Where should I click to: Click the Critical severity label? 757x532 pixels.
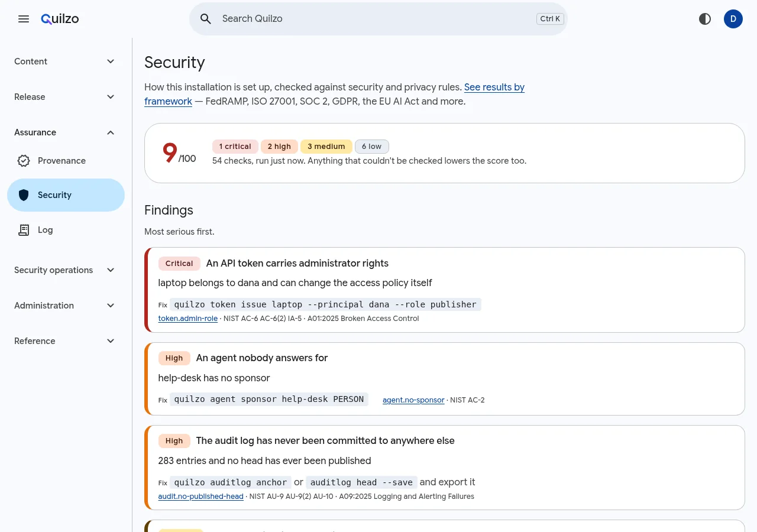[x=179, y=264]
